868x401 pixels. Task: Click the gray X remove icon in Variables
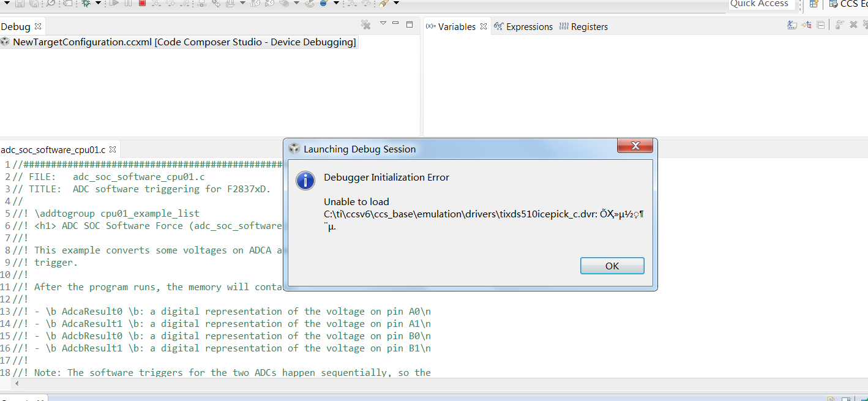tap(853, 25)
